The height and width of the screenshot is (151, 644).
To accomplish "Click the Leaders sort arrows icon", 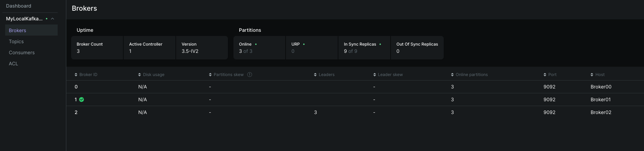I will click(x=315, y=75).
